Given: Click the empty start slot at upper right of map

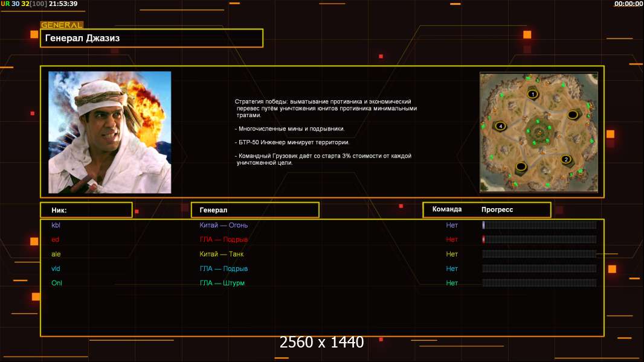Looking at the screenshot, I should [573, 115].
